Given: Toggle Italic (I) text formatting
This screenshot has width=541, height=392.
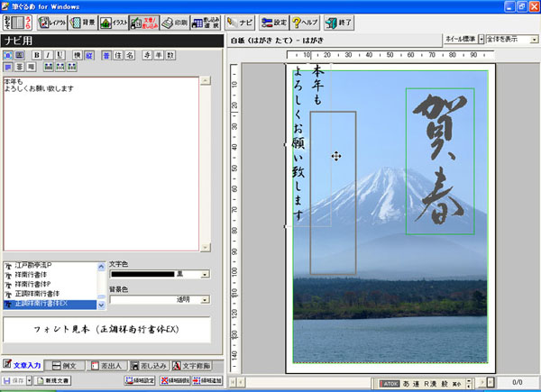Looking at the screenshot, I should (48, 55).
